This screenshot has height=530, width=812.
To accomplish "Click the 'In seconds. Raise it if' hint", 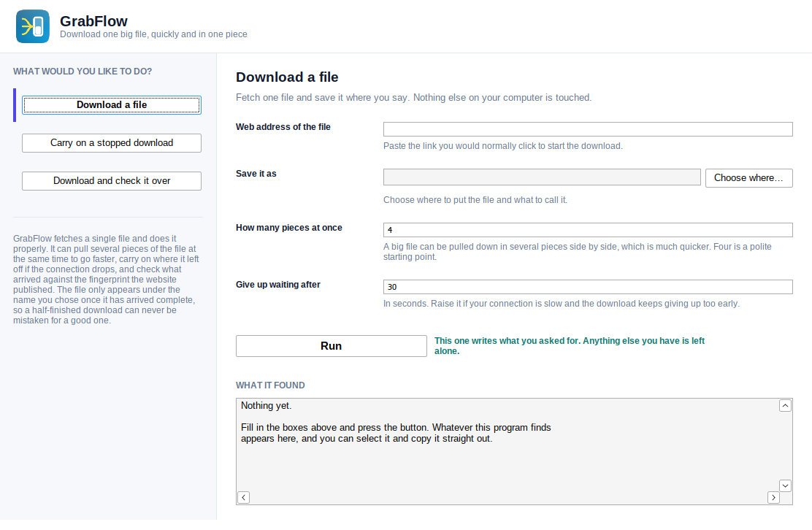I will (562, 303).
